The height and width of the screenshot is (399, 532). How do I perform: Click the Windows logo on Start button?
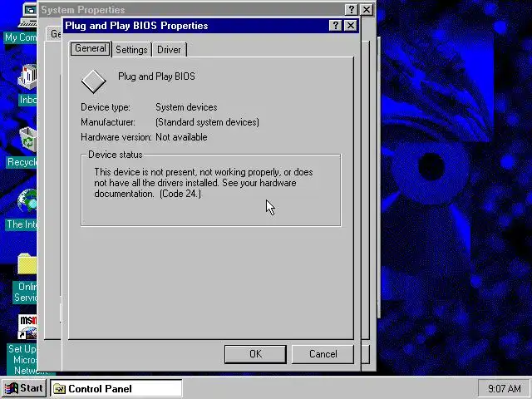pos(12,388)
